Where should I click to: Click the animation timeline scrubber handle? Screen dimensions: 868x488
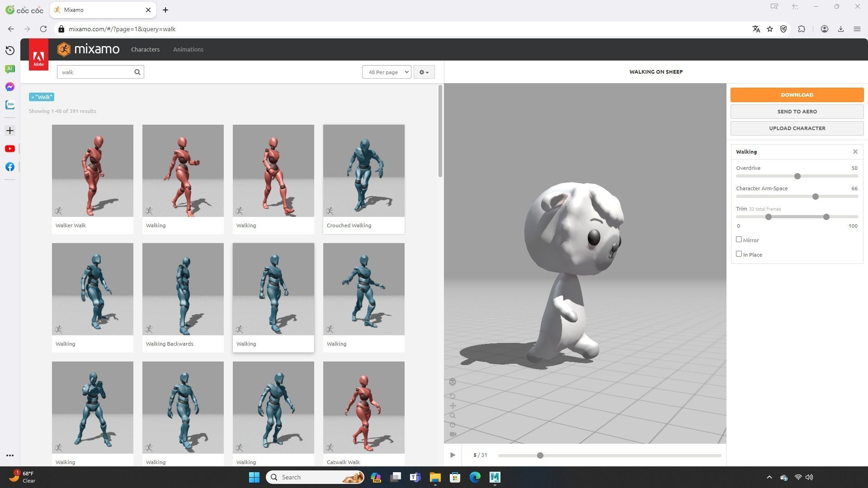pos(540,455)
